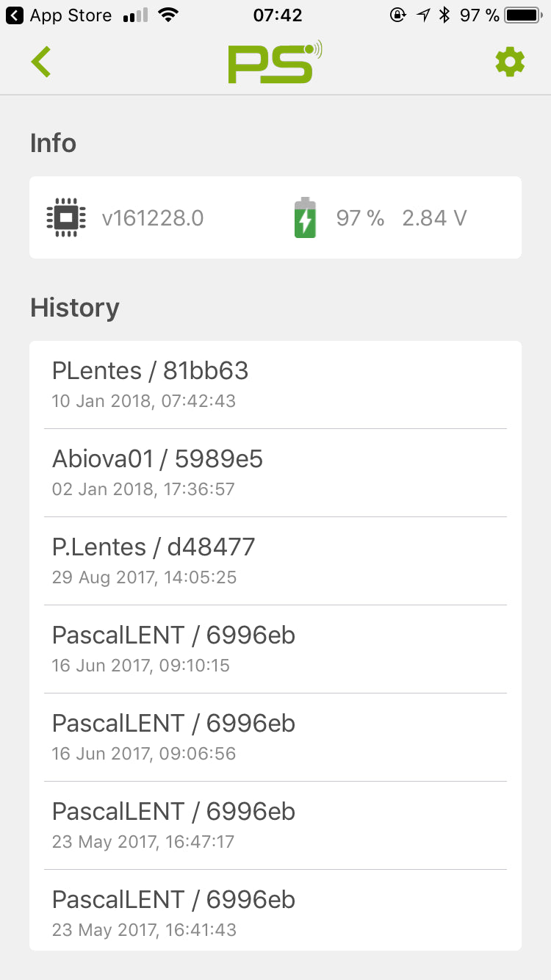
Task: Tap the 07:42 status bar clock
Action: pyautogui.click(x=278, y=15)
